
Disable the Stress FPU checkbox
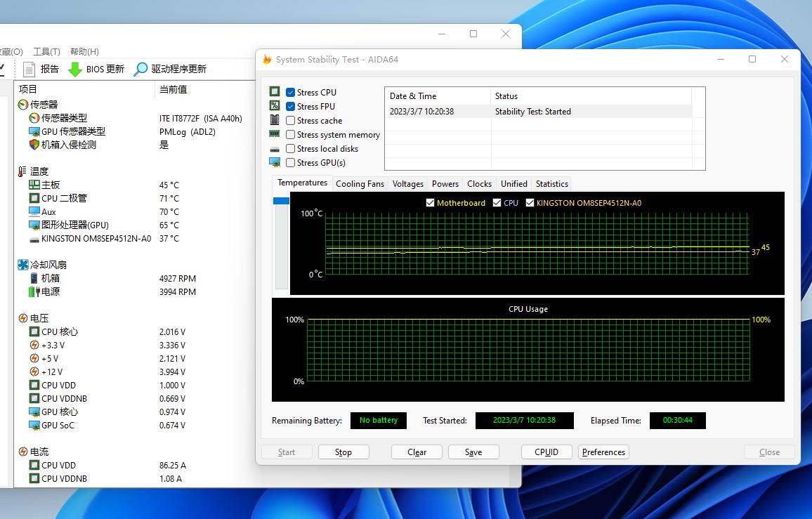point(291,107)
